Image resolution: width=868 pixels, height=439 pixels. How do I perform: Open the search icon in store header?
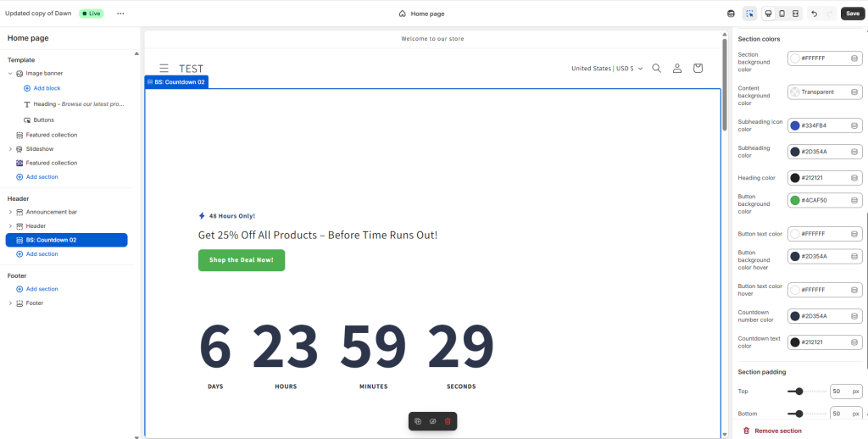656,69
